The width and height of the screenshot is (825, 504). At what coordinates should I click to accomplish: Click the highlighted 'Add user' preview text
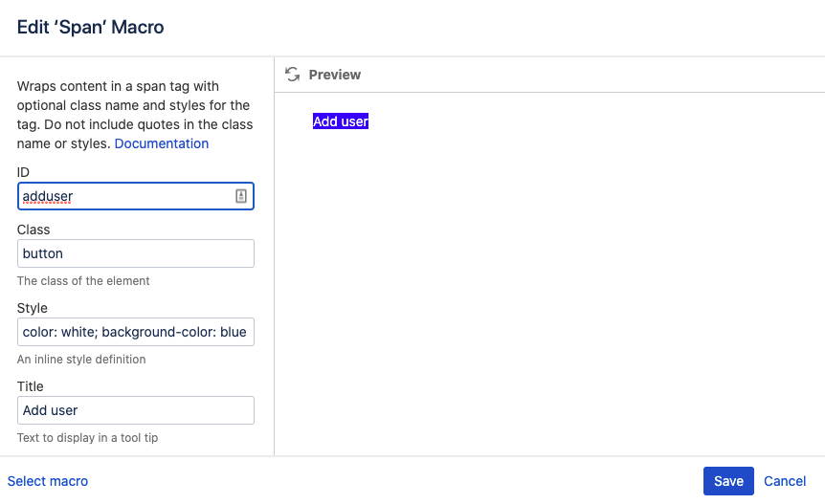pyautogui.click(x=341, y=121)
